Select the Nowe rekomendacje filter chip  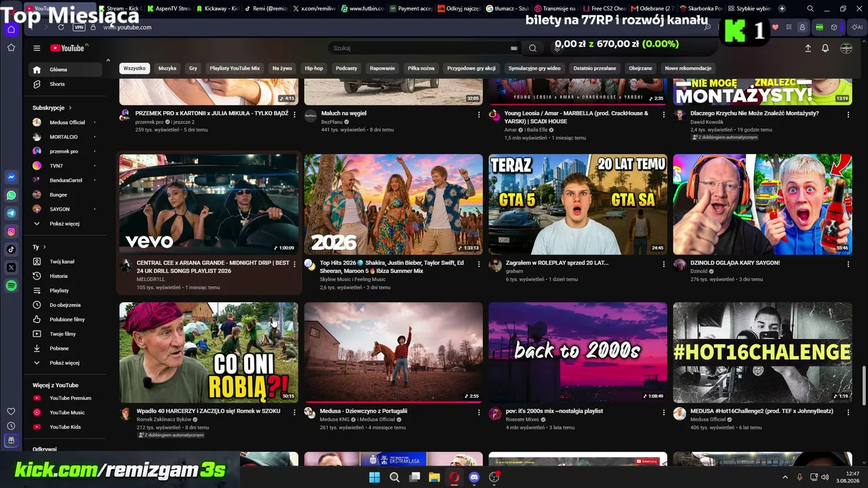pyautogui.click(x=688, y=68)
